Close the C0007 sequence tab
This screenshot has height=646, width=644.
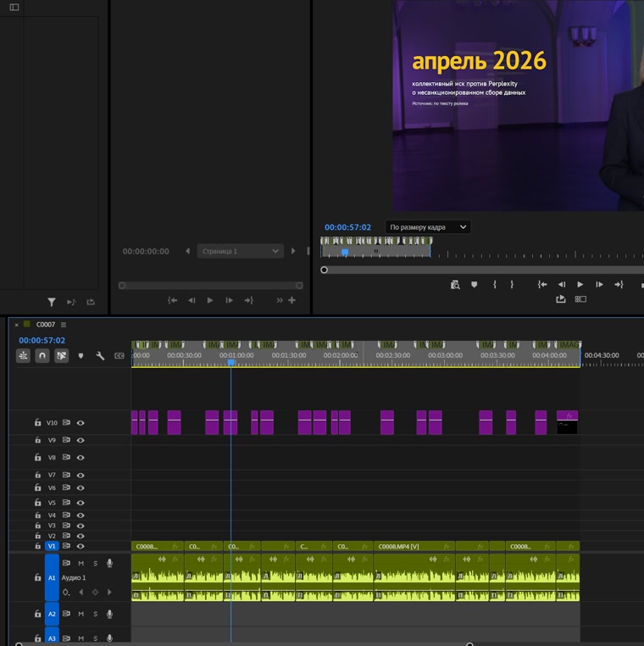(x=16, y=325)
